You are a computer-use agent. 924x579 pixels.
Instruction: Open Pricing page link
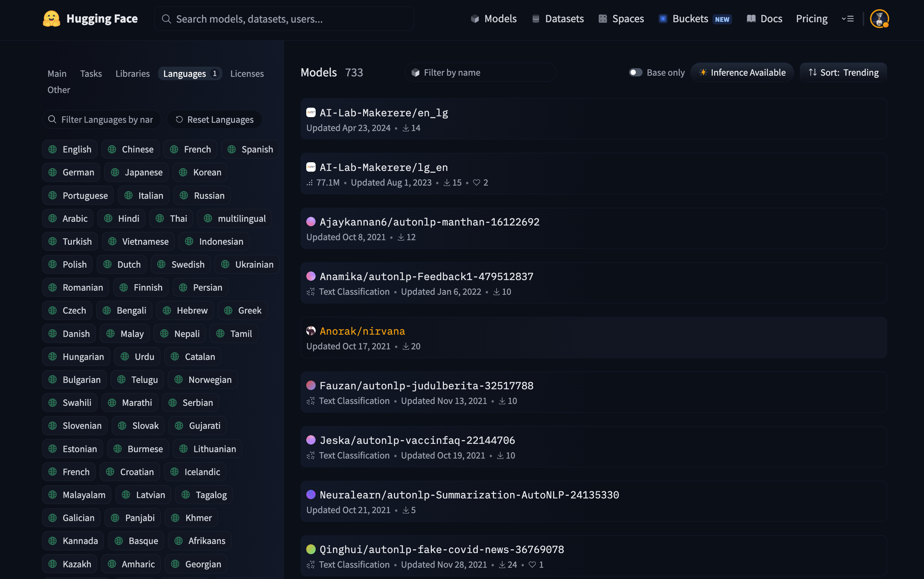[812, 19]
